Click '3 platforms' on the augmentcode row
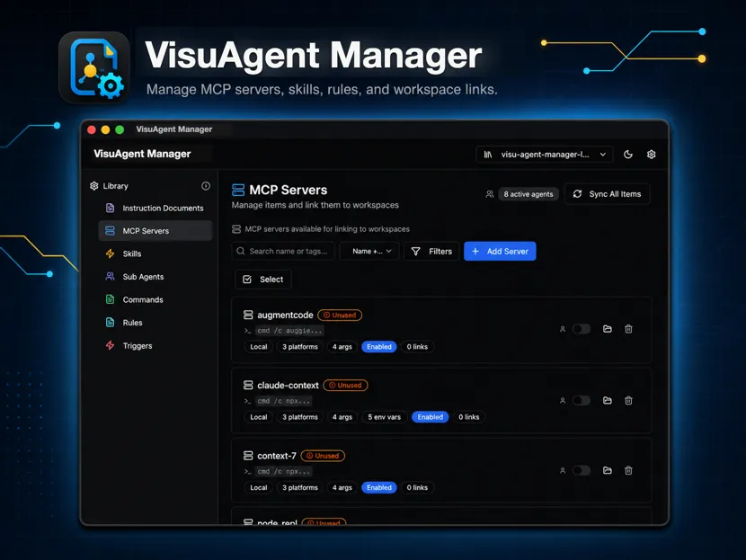Image resolution: width=746 pixels, height=560 pixels. [x=300, y=346]
